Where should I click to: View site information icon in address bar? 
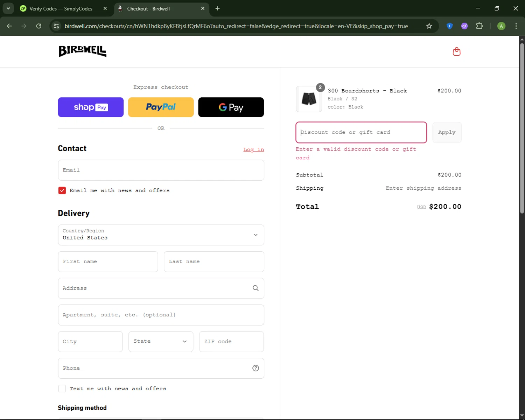pyautogui.click(x=56, y=26)
